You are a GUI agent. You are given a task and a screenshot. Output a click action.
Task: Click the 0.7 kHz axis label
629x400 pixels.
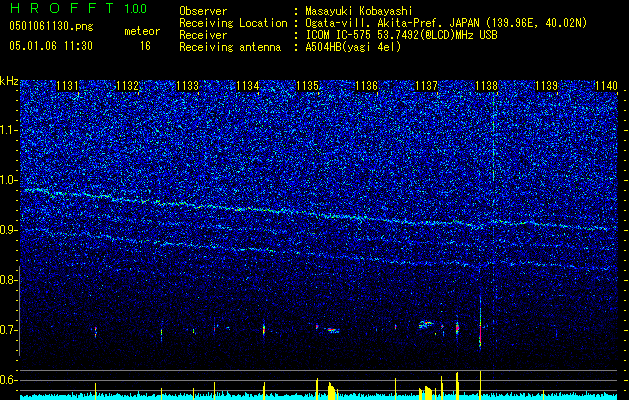click(8, 330)
